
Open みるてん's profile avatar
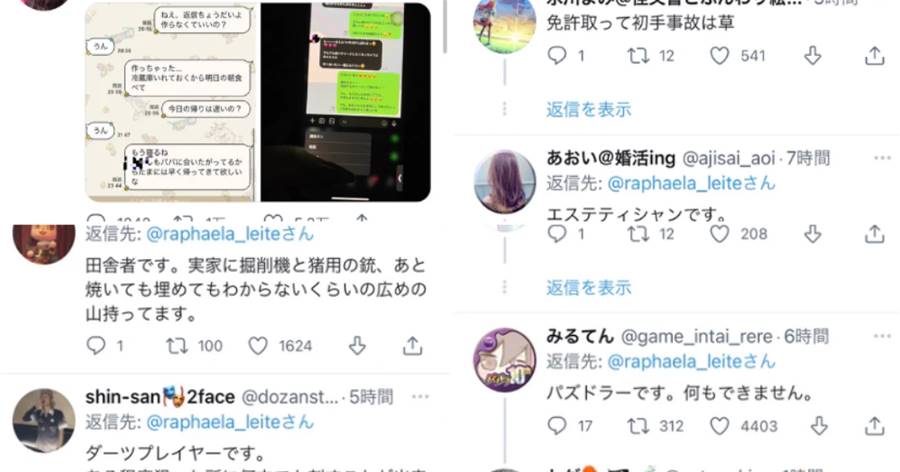tap(505, 359)
